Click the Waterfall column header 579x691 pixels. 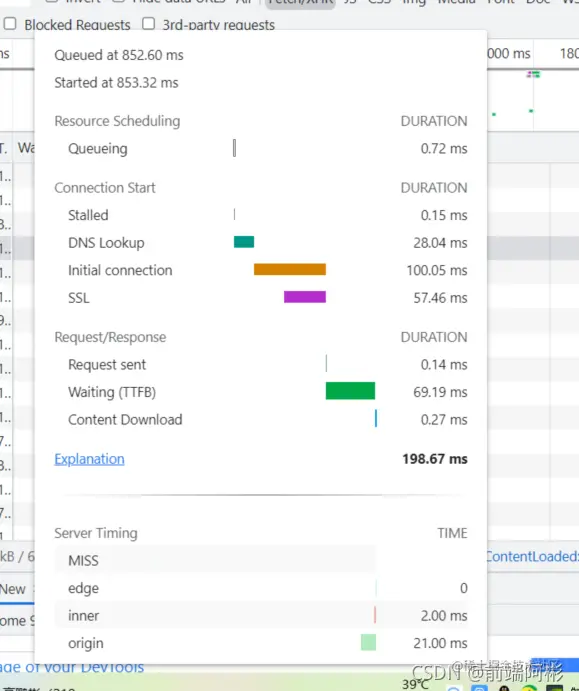click(x=26, y=148)
